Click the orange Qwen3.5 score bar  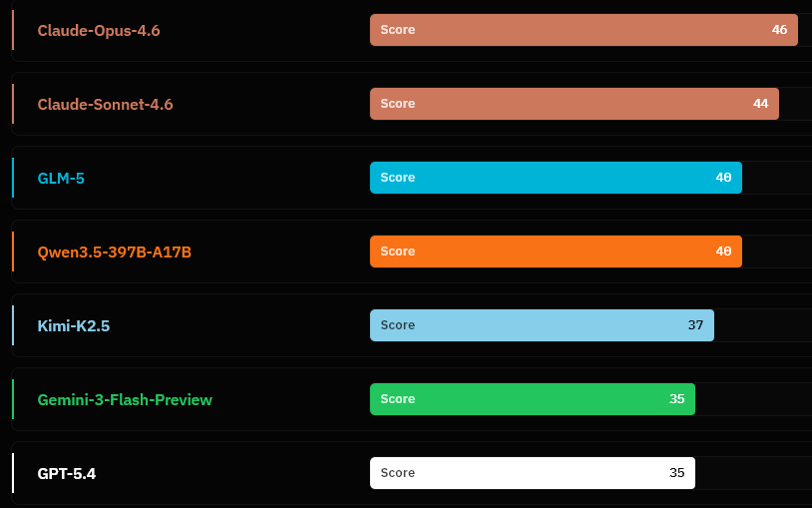tap(556, 252)
